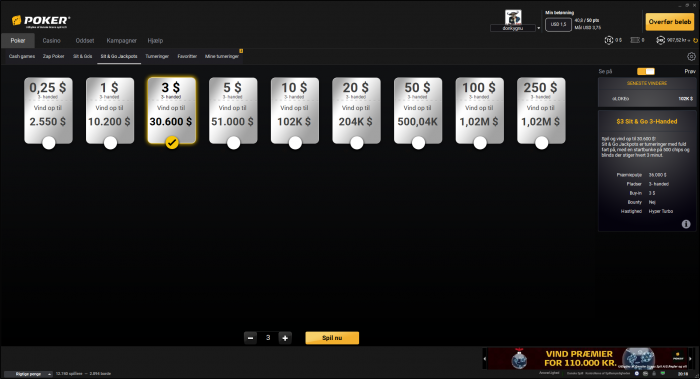Click the Overfør beløb button
This screenshot has width=700, height=379.
pos(670,21)
